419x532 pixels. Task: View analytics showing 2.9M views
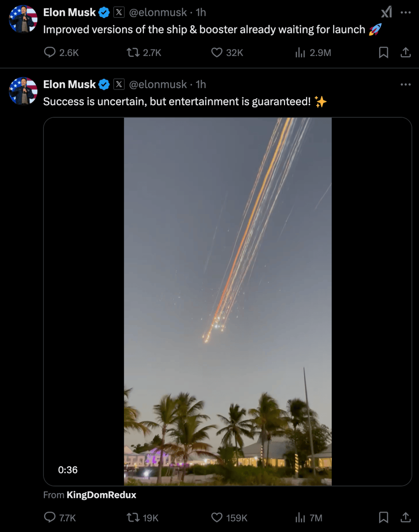[x=300, y=52]
